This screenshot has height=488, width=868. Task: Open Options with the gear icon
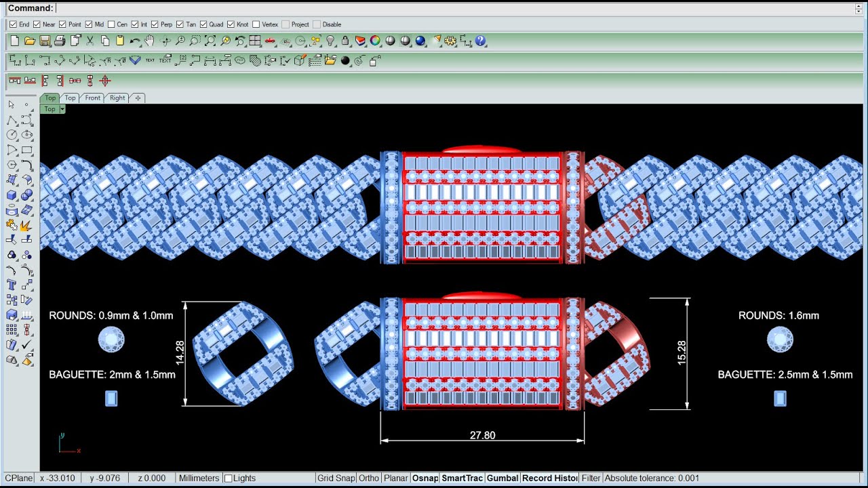tap(451, 41)
